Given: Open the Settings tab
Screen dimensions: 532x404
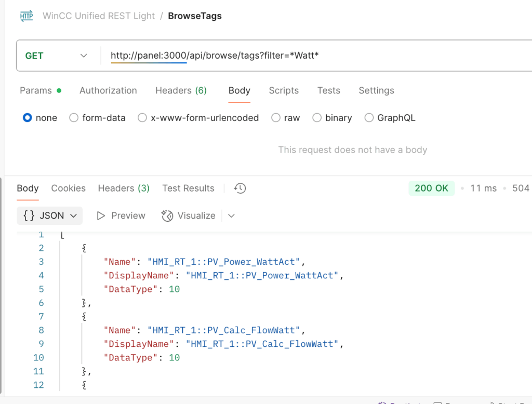Looking at the screenshot, I should [376, 90].
